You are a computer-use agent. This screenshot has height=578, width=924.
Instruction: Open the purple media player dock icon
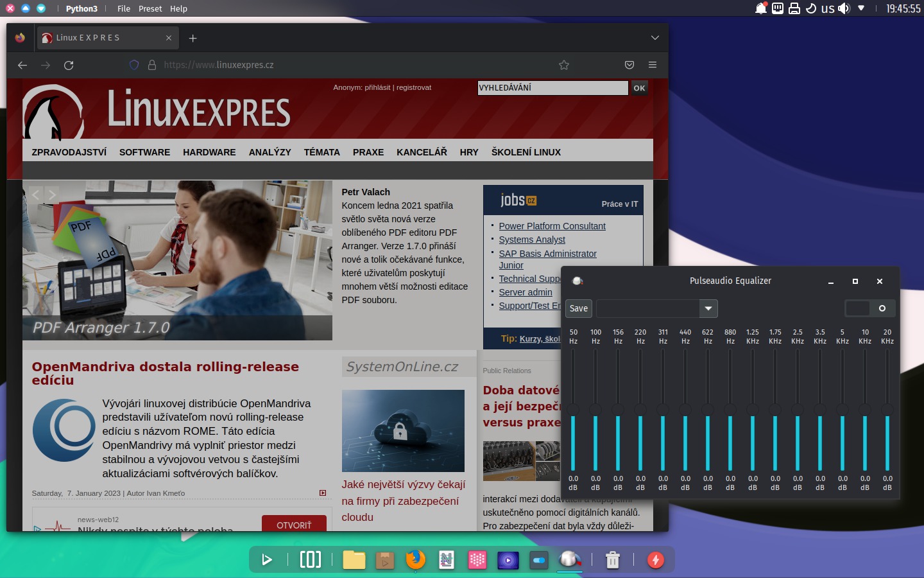click(x=508, y=560)
